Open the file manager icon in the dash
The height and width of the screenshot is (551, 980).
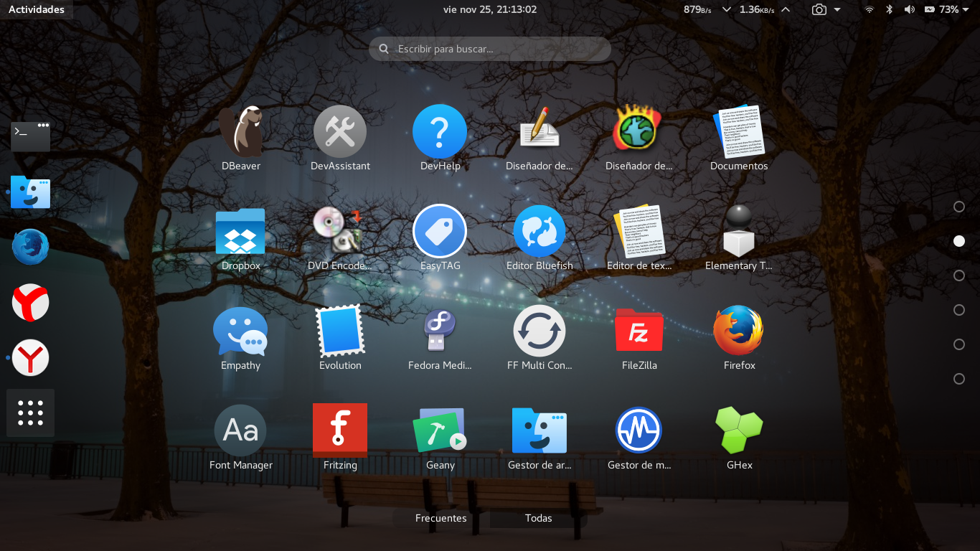coord(31,192)
